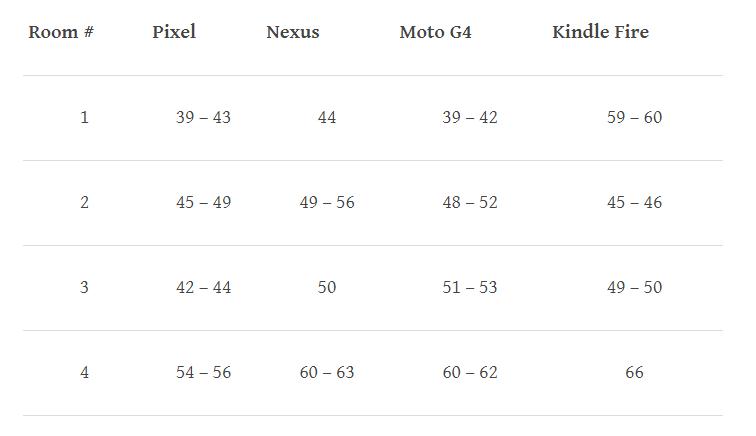Select Kindle Fire value 59 – 60
This screenshot has height=436, width=756.
coord(634,118)
